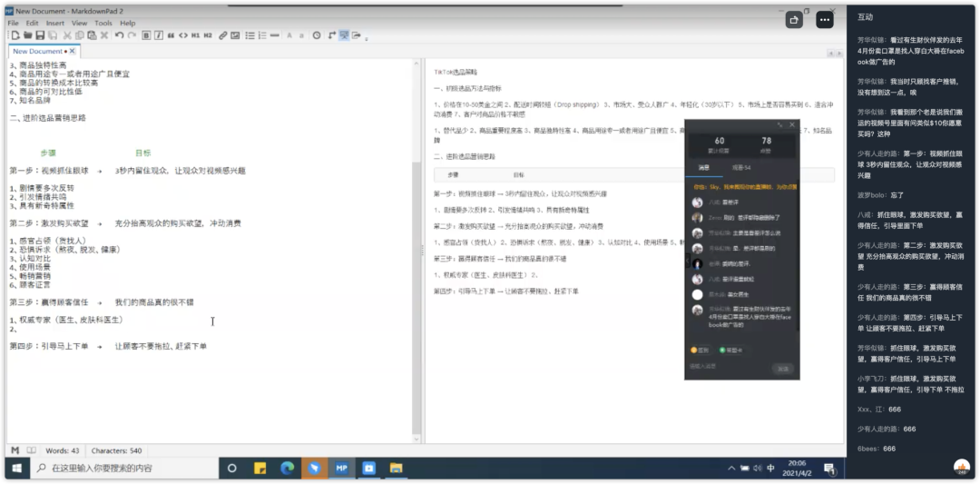980x484 pixels.
Task: Open the Edit menu
Action: pyautogui.click(x=32, y=23)
